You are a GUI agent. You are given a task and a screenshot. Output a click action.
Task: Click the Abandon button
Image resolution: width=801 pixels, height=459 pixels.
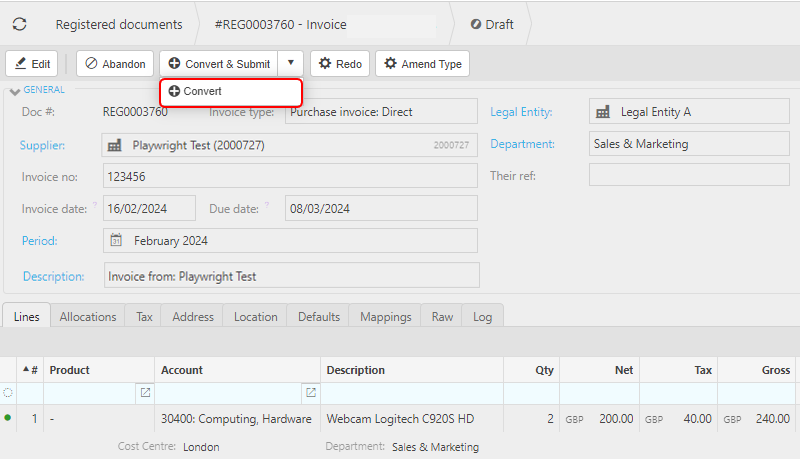pos(116,64)
